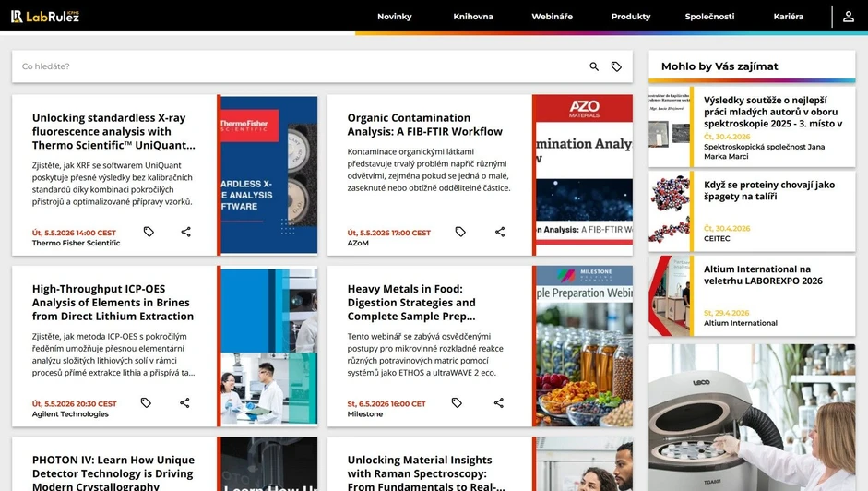The width and height of the screenshot is (868, 491).
Task: Click 'Mohlo by Vás zajímat' heading
Action: [719, 66]
